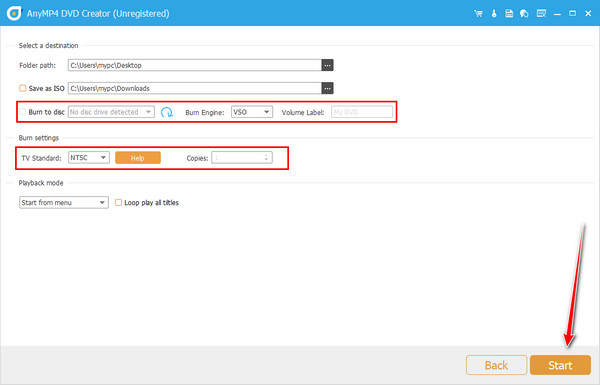Expand the disc drive selection dropdown
The width and height of the screenshot is (600, 385).
point(111,112)
